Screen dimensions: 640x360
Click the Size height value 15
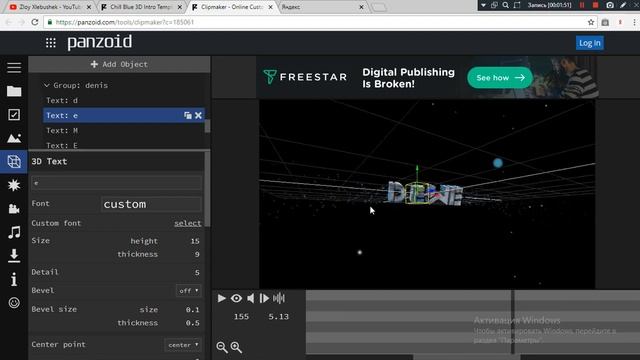click(195, 241)
